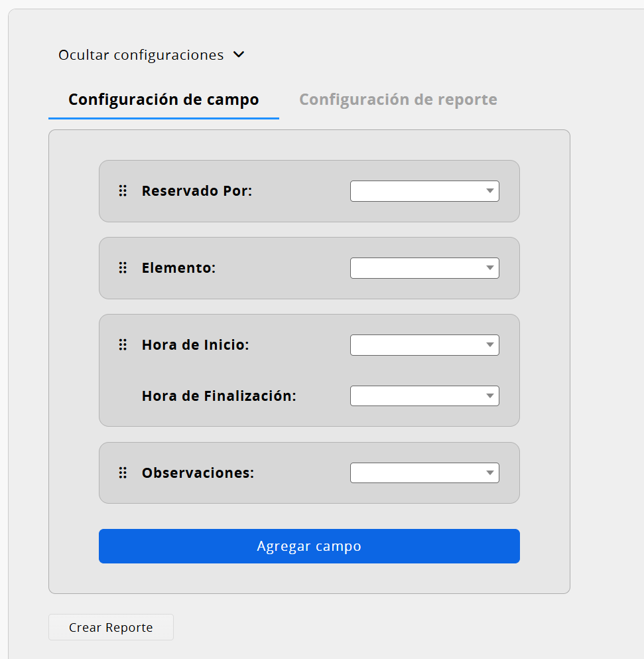Screen dimensions: 644x659
Task: Open the Observaciones dropdown
Action: click(x=424, y=473)
